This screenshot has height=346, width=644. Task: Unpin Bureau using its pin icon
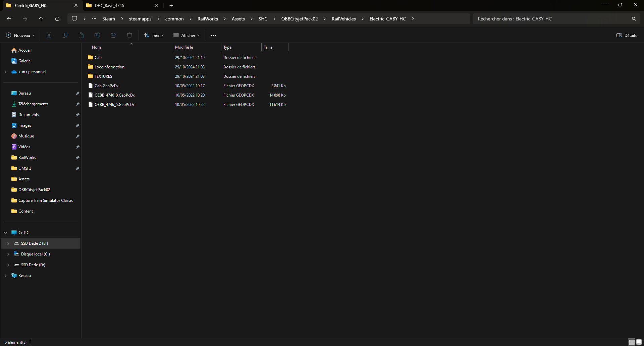pos(77,93)
